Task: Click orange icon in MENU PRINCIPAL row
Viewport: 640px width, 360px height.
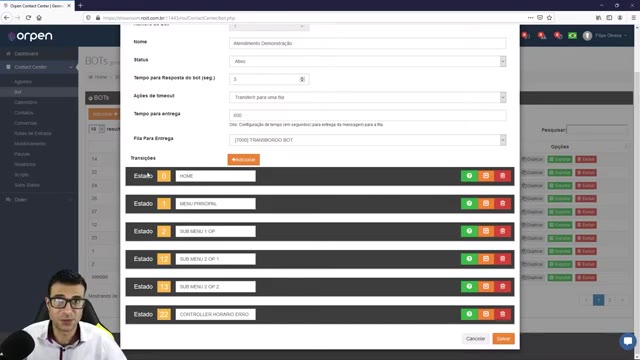Action: point(486,204)
